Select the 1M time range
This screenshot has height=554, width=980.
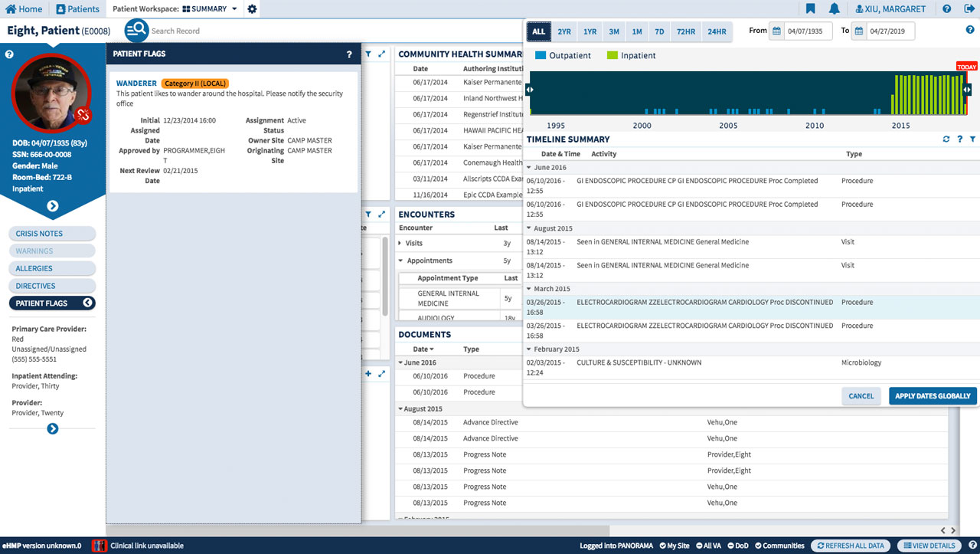(637, 31)
